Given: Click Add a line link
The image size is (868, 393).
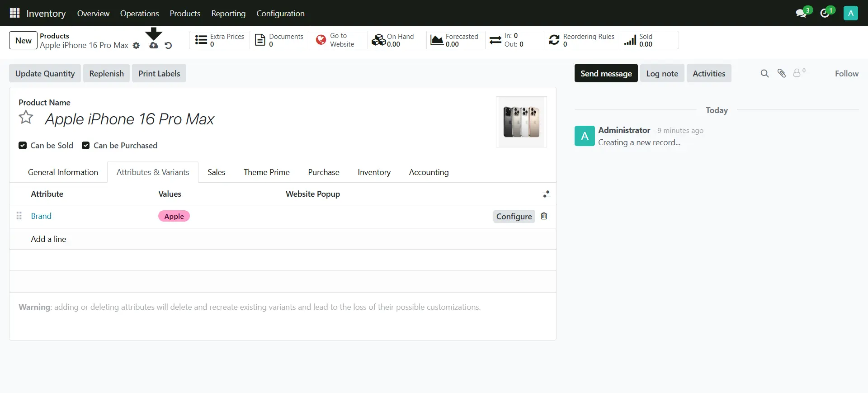Looking at the screenshot, I should coord(48,239).
